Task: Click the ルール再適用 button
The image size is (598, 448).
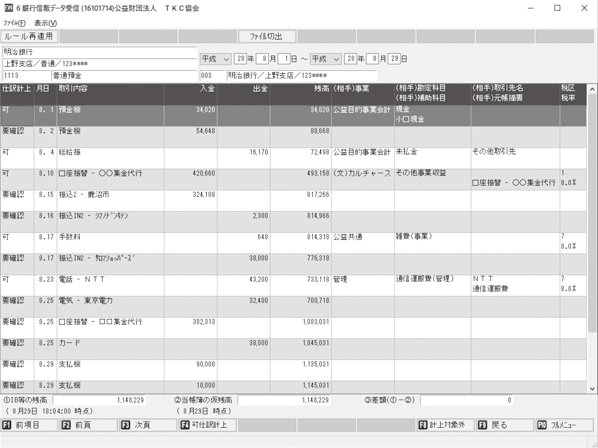Action: (x=29, y=37)
